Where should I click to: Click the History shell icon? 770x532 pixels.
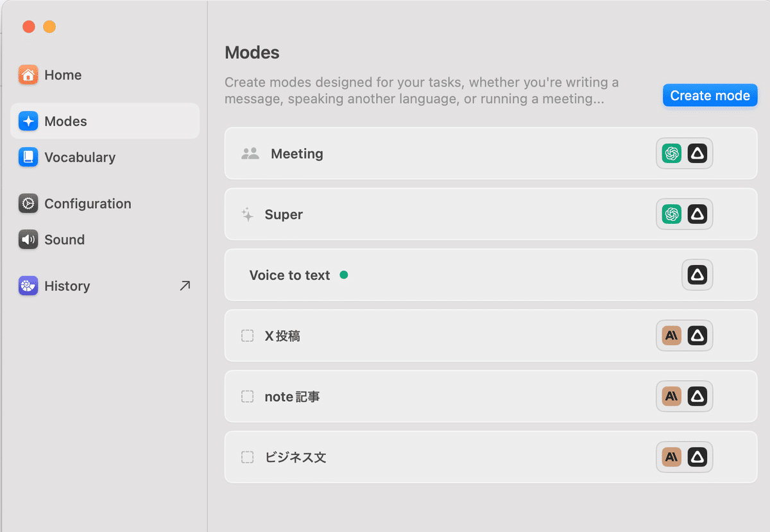[28, 286]
